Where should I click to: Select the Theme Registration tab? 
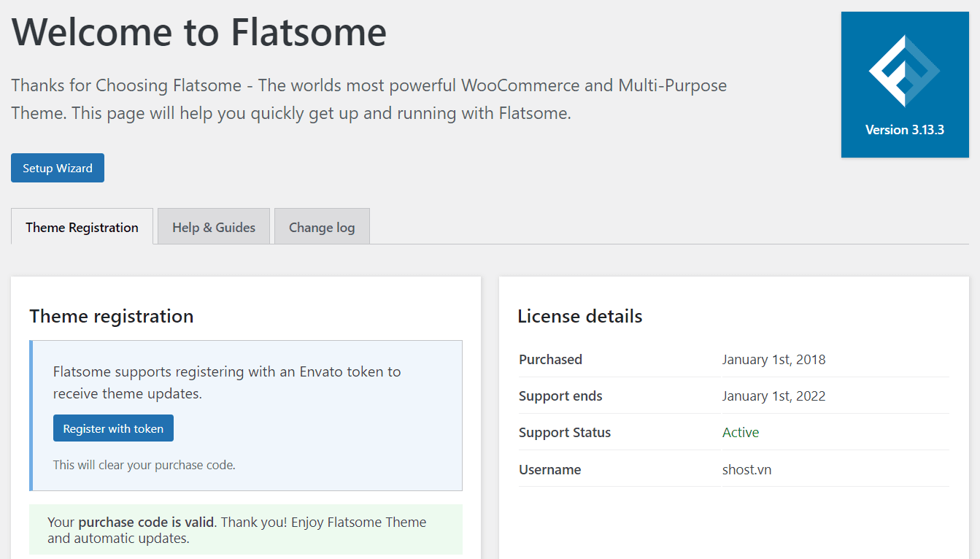pyautogui.click(x=81, y=227)
